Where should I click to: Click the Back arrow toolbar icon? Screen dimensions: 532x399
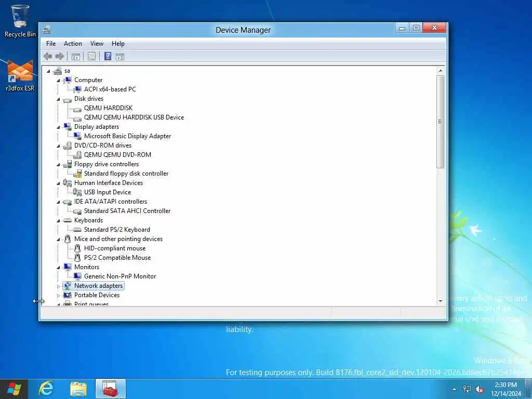[48, 56]
